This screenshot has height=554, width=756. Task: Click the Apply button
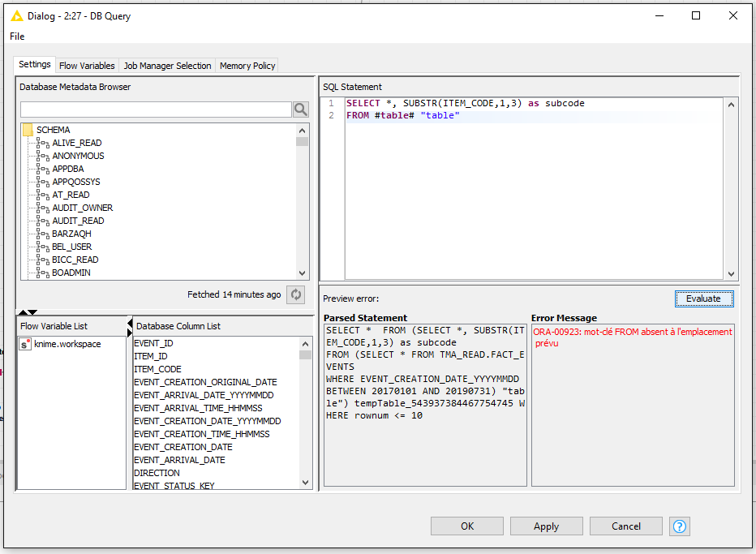point(546,526)
